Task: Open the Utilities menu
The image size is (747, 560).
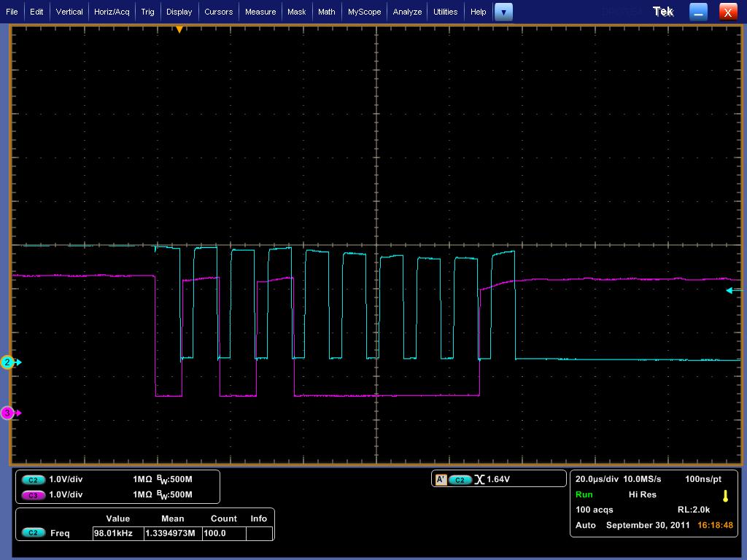Action: (445, 12)
